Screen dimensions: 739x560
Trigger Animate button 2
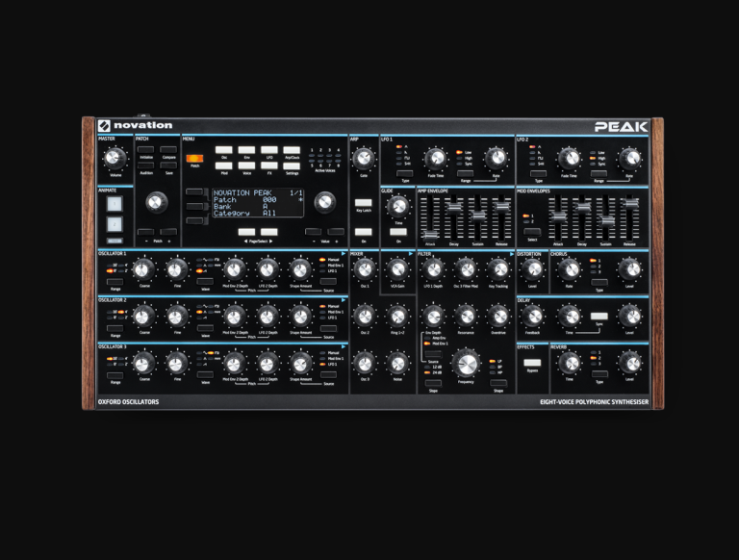[x=115, y=224]
